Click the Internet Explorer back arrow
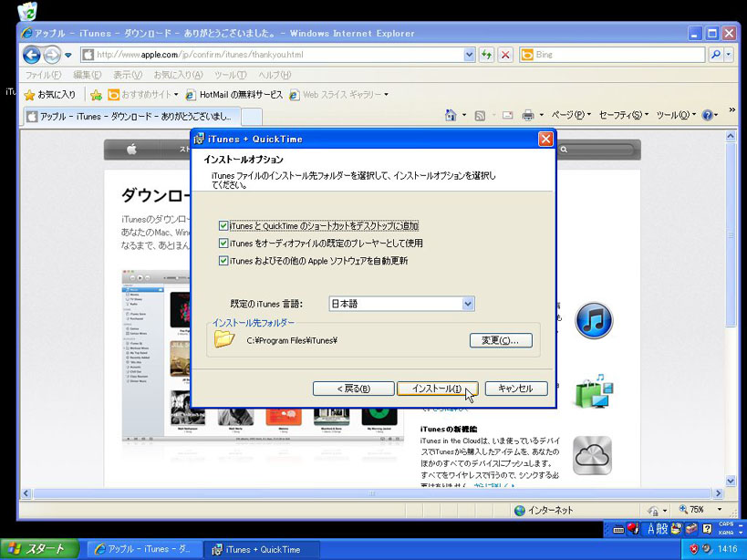Screen dimensions: 747x560 [x=31, y=55]
